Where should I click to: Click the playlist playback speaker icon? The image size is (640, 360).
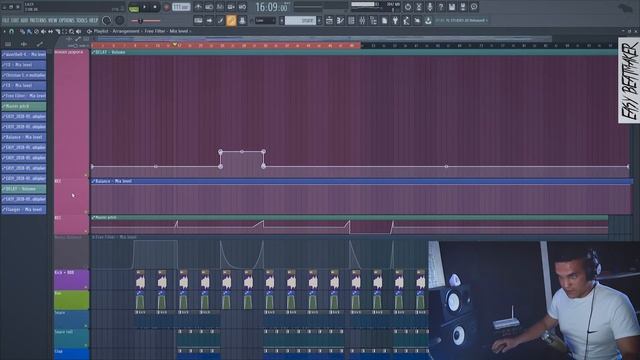coord(78,31)
